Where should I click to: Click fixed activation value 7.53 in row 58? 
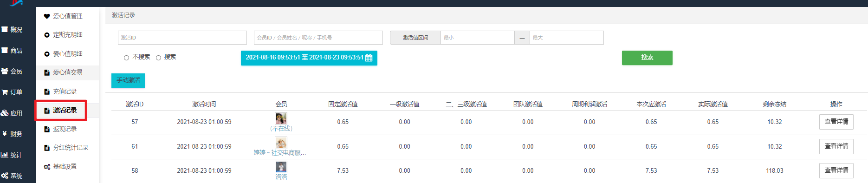[x=343, y=171]
